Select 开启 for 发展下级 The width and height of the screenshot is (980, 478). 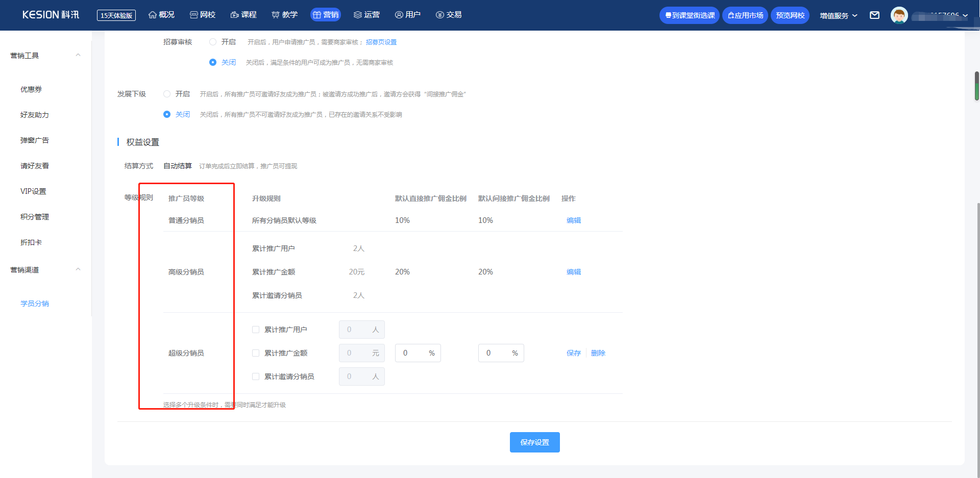pyautogui.click(x=167, y=94)
